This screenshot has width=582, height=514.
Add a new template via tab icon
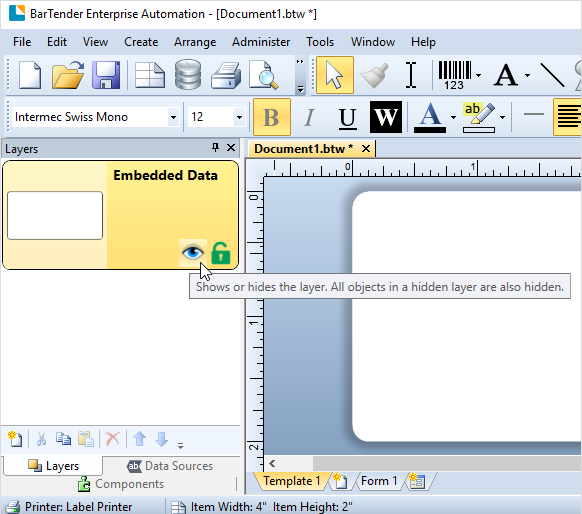(x=340, y=481)
